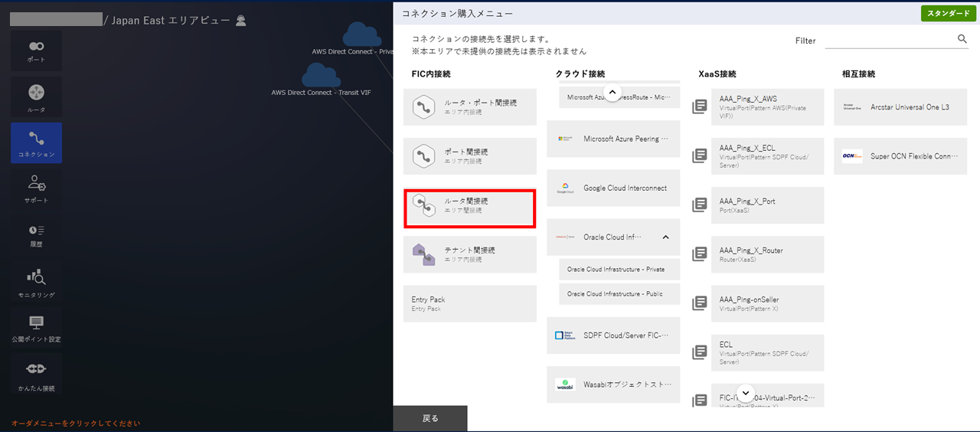Select テナント間接続 option
The image size is (980, 432).
pyautogui.click(x=470, y=254)
